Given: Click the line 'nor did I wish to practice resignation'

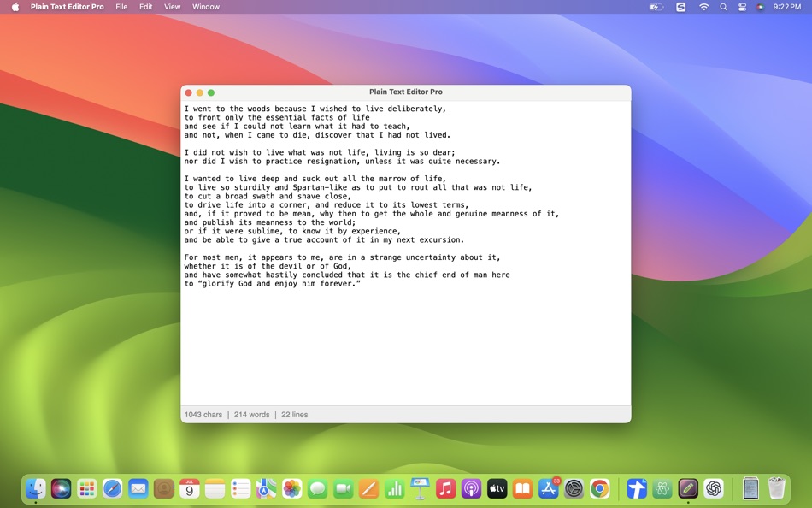Looking at the screenshot, I should [342, 162].
